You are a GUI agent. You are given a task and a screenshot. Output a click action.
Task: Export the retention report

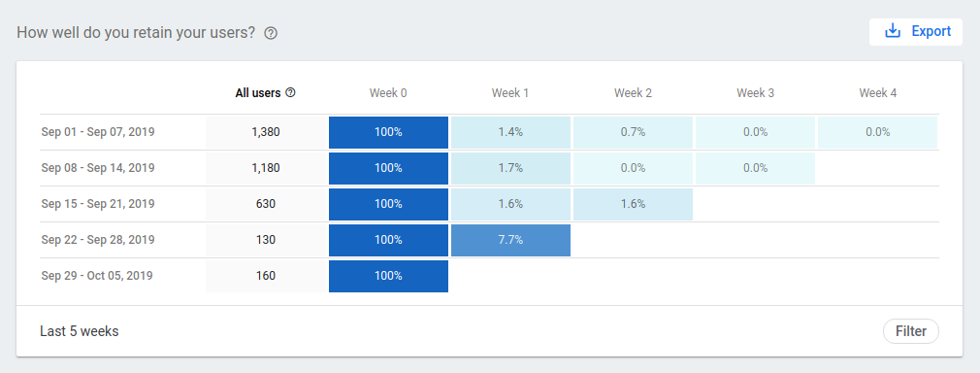pos(916,32)
